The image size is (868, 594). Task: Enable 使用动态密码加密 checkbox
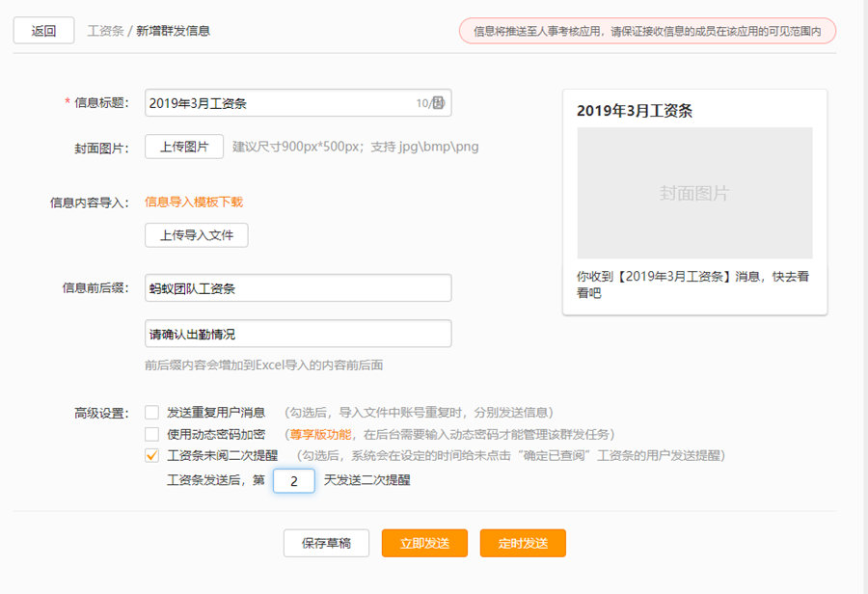click(151, 434)
